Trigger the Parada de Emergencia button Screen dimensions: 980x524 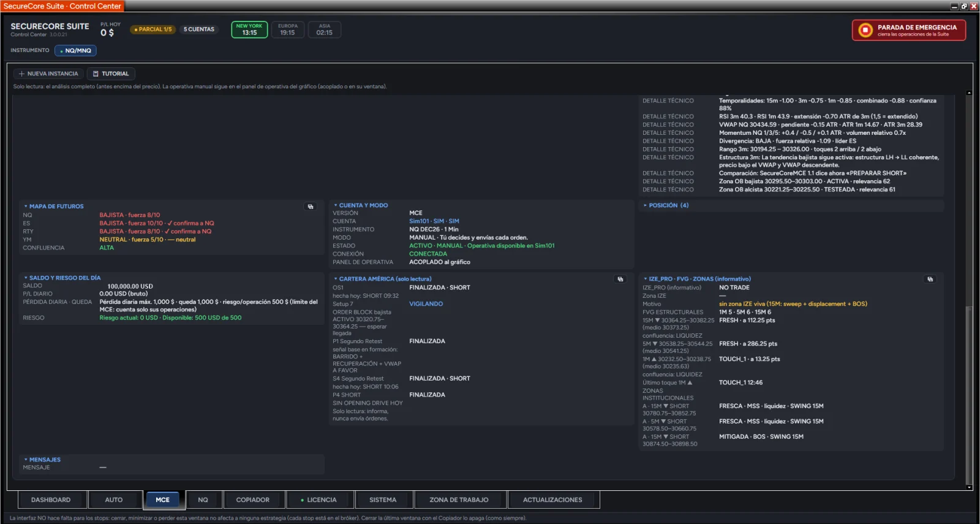coord(909,30)
